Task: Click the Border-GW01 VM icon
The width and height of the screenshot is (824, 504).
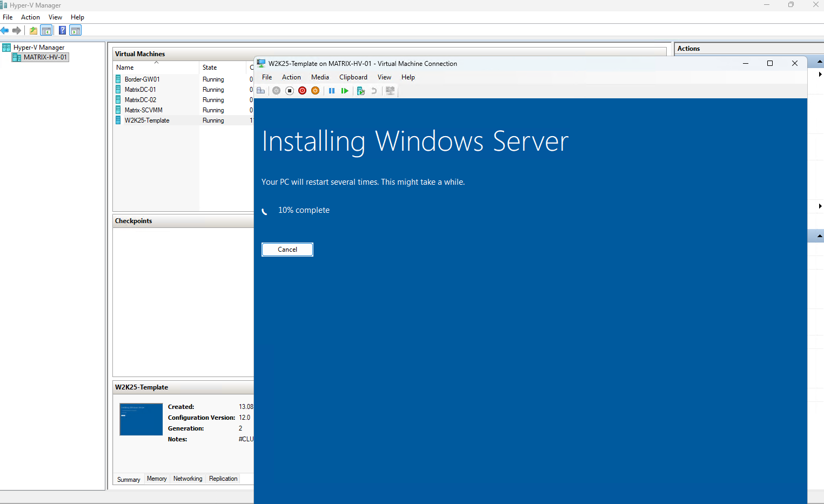Action: (118, 79)
